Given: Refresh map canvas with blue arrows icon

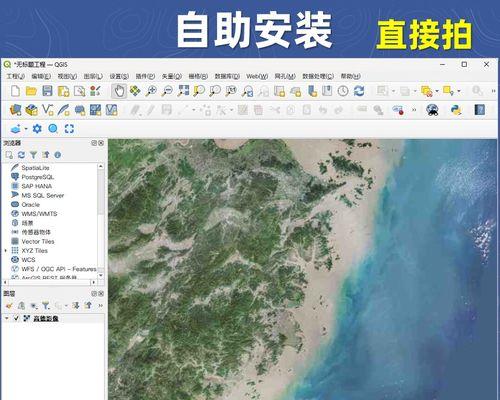Looking at the screenshot, I should tap(359, 91).
